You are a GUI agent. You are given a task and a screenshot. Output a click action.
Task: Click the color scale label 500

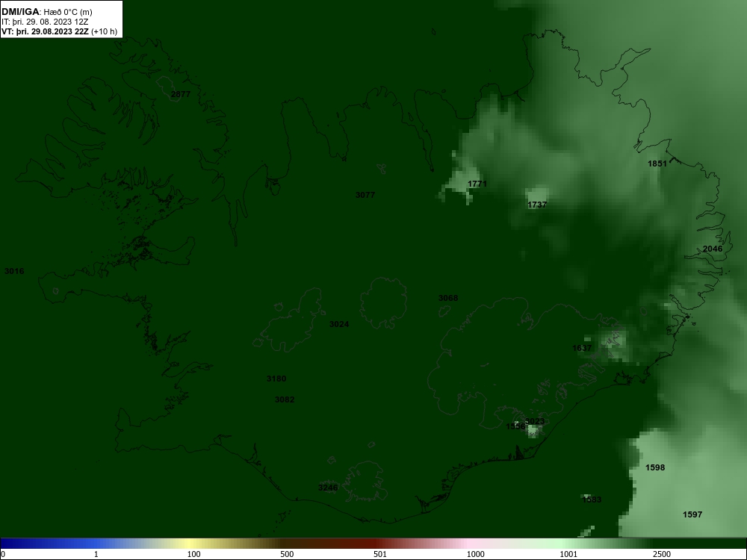(x=288, y=554)
